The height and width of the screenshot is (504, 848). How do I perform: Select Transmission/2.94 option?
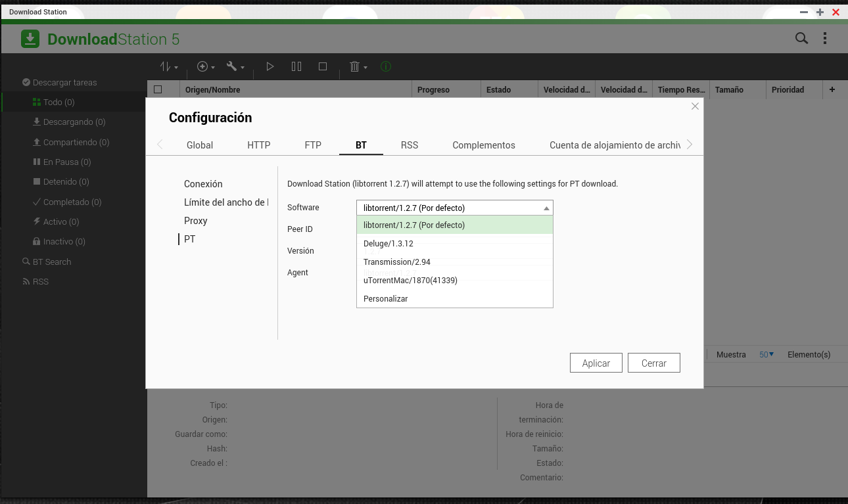point(396,262)
